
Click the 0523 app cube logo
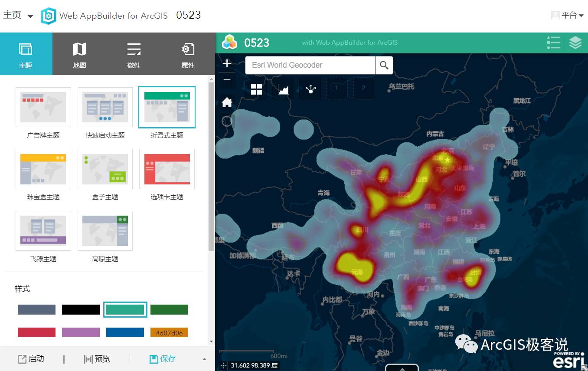[230, 43]
